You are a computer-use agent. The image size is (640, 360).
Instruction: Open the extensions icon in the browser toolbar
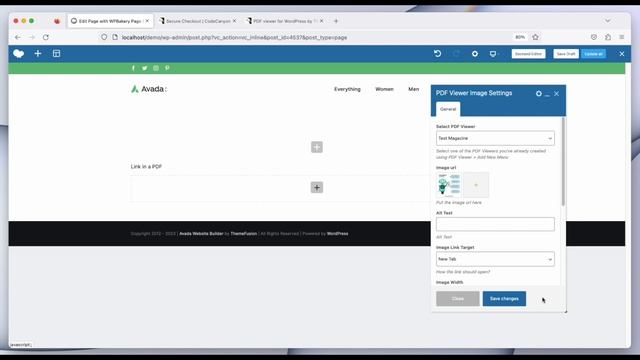pos(608,37)
